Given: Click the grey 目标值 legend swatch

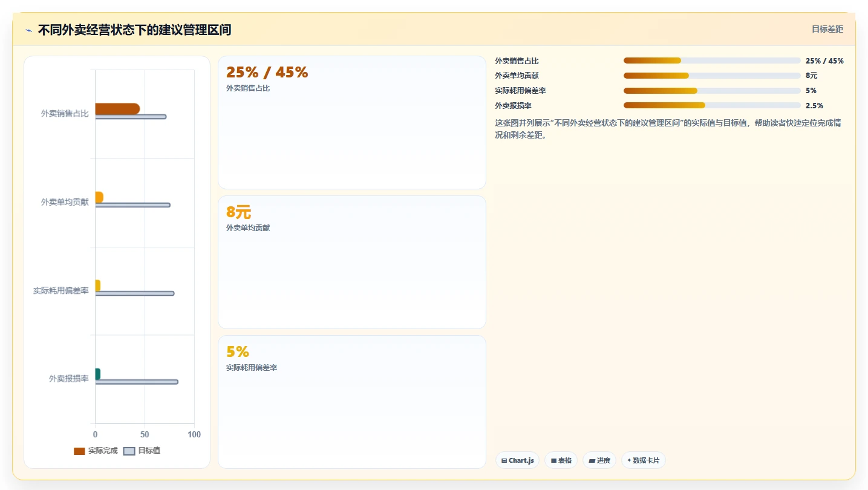Looking at the screenshot, I should click(x=129, y=451).
